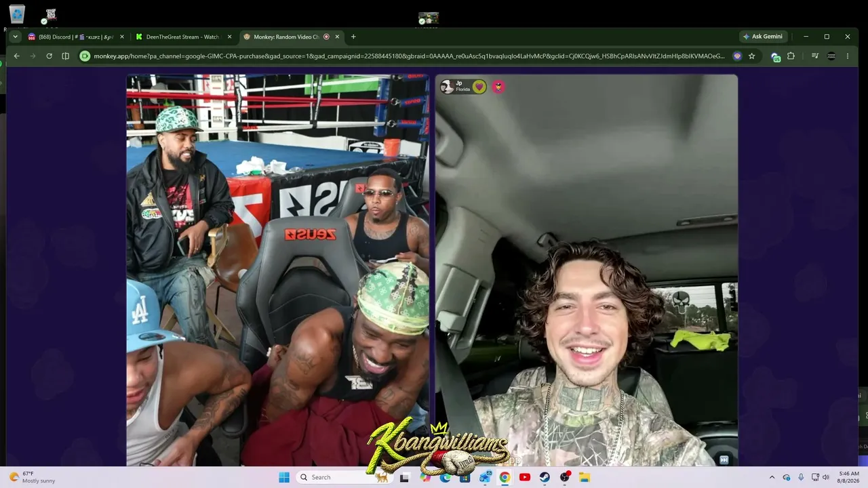The image size is (868, 488).
Task: Select the Recycle Bin desktop icon
Action: [x=16, y=16]
